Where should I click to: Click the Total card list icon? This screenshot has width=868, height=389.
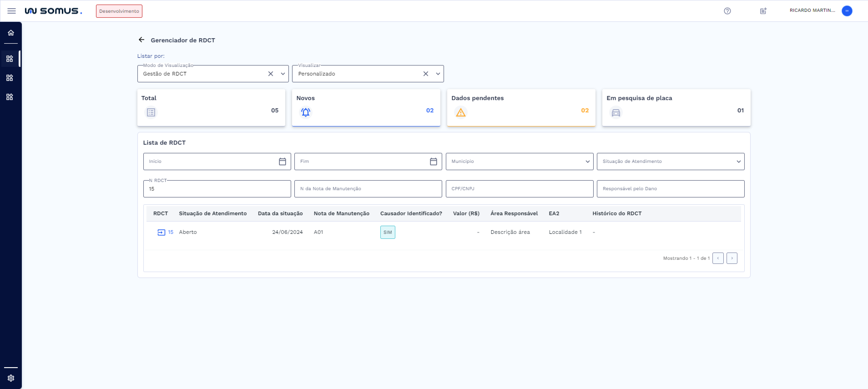pyautogui.click(x=151, y=113)
